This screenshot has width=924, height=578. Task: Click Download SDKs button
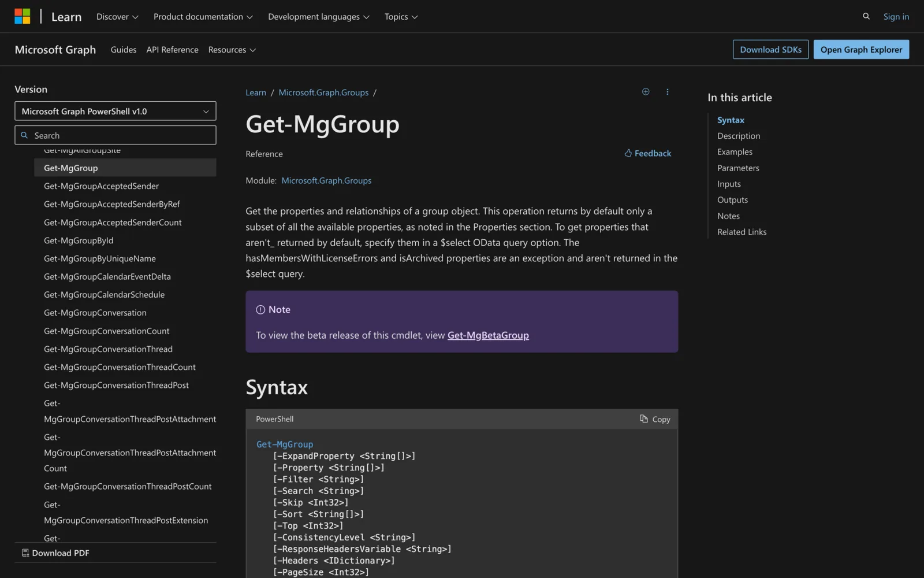(770, 50)
